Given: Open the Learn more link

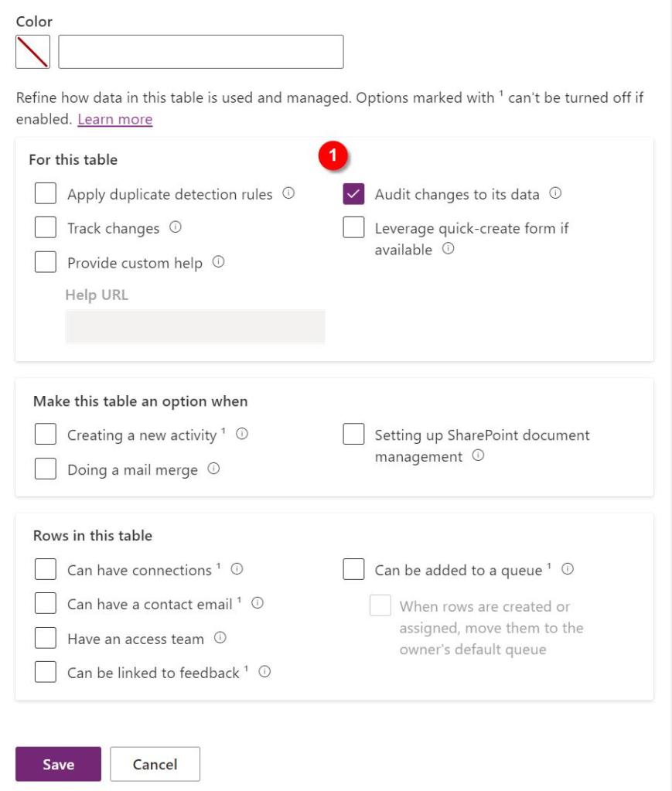Looking at the screenshot, I should coord(114,119).
